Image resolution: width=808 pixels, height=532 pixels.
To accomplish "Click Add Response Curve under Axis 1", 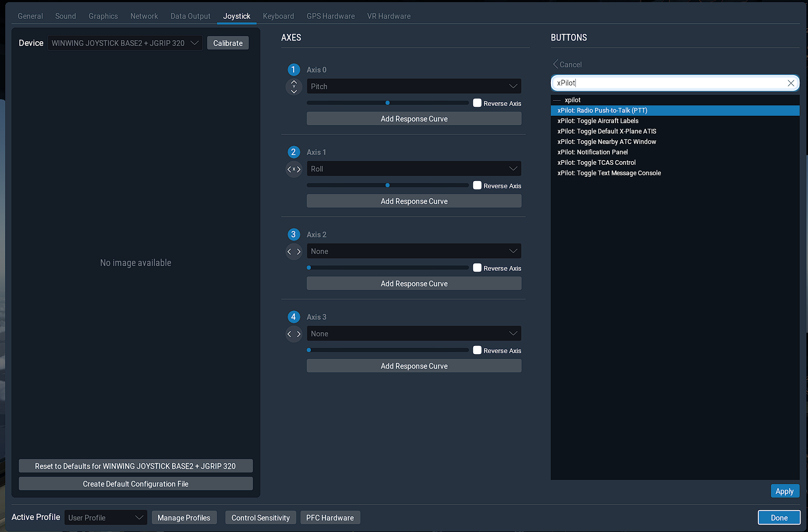I will tap(414, 201).
